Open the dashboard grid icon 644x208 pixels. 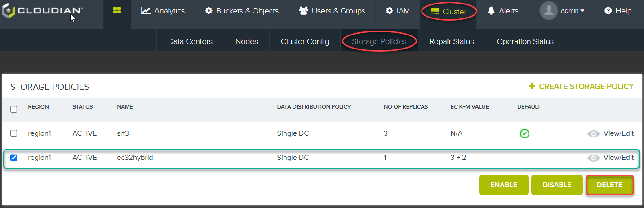117,11
